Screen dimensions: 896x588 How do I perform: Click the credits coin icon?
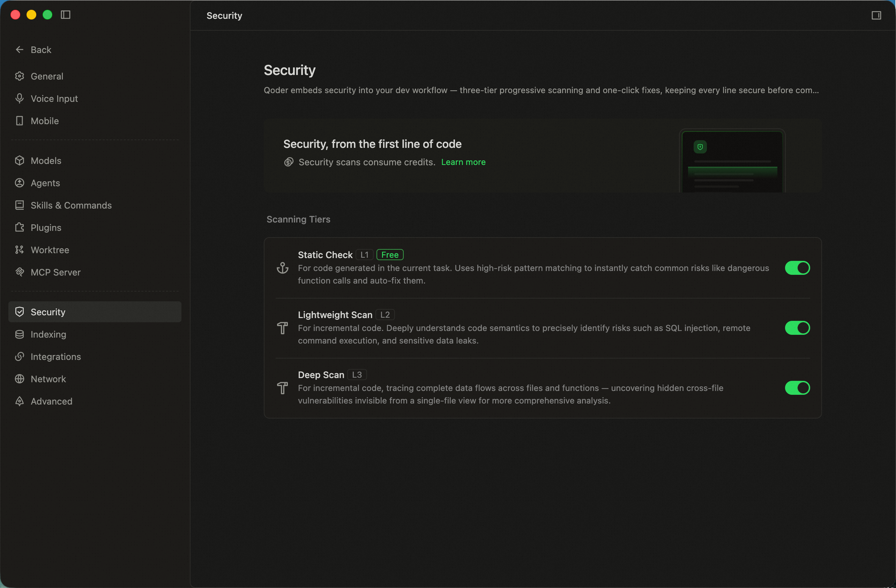coord(289,162)
